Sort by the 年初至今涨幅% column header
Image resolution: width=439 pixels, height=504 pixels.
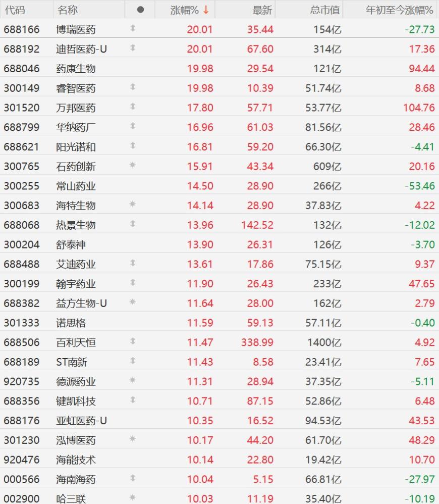pyautogui.click(x=400, y=10)
